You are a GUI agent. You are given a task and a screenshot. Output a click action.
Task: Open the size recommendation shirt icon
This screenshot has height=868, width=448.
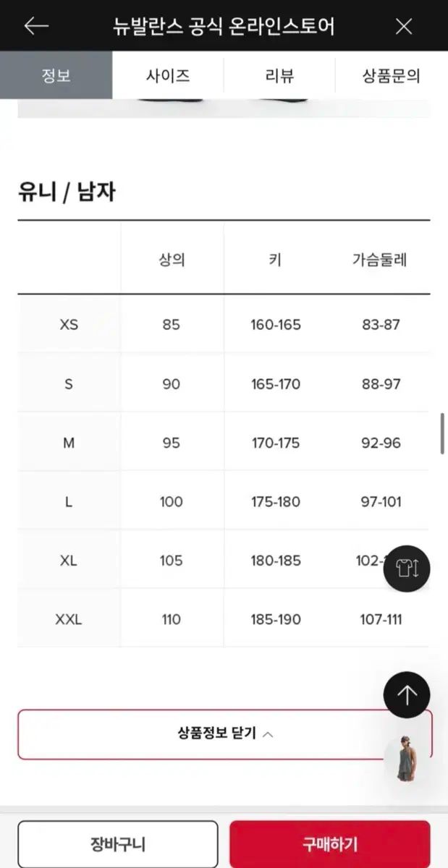click(x=407, y=569)
